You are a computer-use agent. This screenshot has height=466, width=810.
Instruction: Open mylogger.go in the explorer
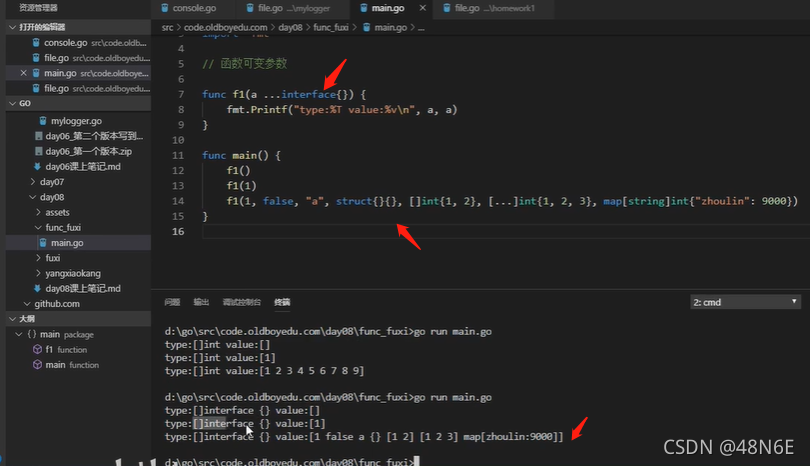point(76,121)
